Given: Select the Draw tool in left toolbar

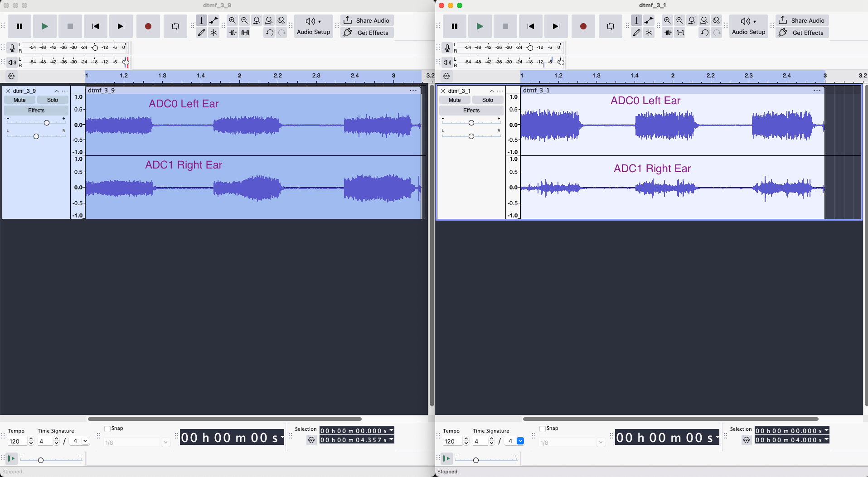Looking at the screenshot, I should [x=202, y=33].
